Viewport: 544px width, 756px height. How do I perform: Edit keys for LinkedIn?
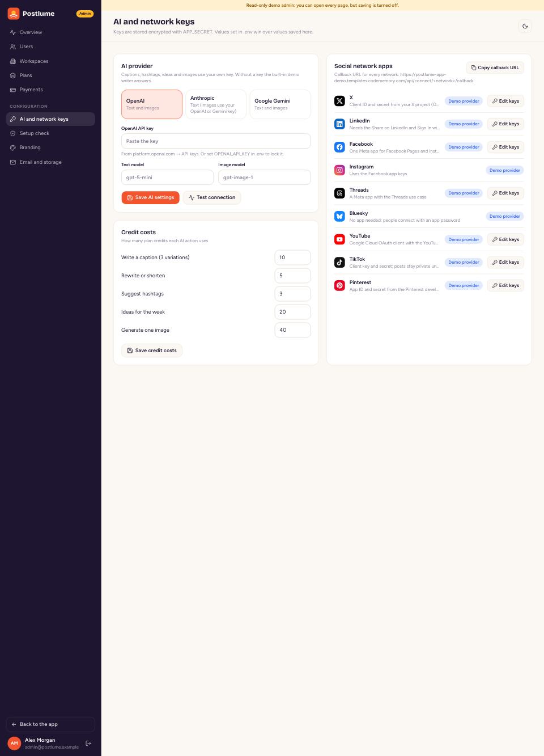[x=505, y=124]
